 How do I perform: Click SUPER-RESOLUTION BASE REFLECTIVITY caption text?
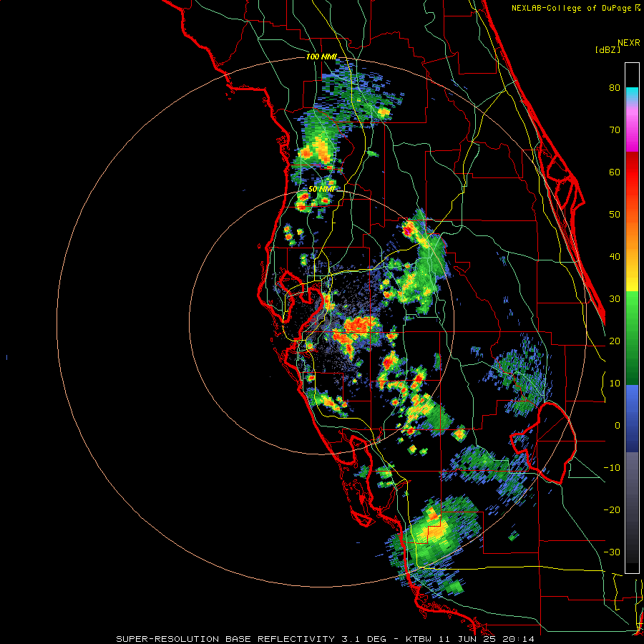pyautogui.click(x=225, y=639)
